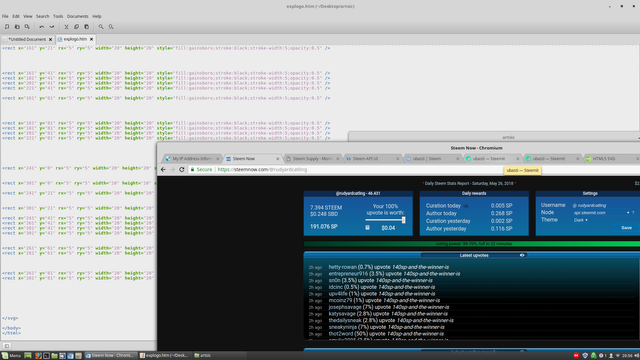Image resolution: width=640 pixels, height=360 pixels.
Task: Click the chart icon next to Curation today
Action: (466, 206)
